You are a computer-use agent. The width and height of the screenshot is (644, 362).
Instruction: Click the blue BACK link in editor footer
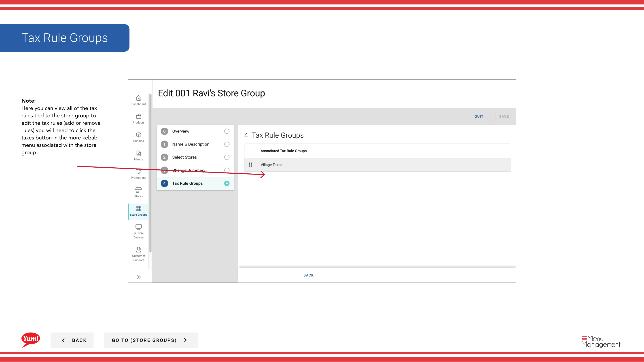(308, 275)
